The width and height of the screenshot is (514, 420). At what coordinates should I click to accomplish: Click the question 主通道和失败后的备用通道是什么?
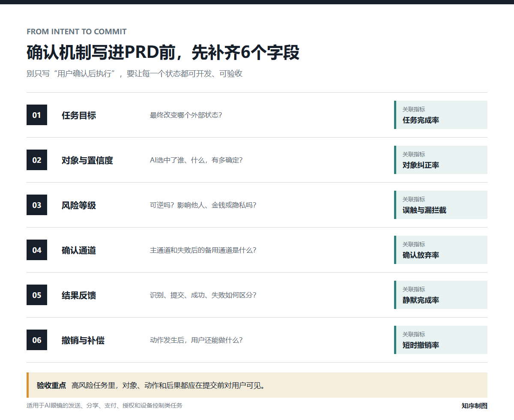[203, 250]
